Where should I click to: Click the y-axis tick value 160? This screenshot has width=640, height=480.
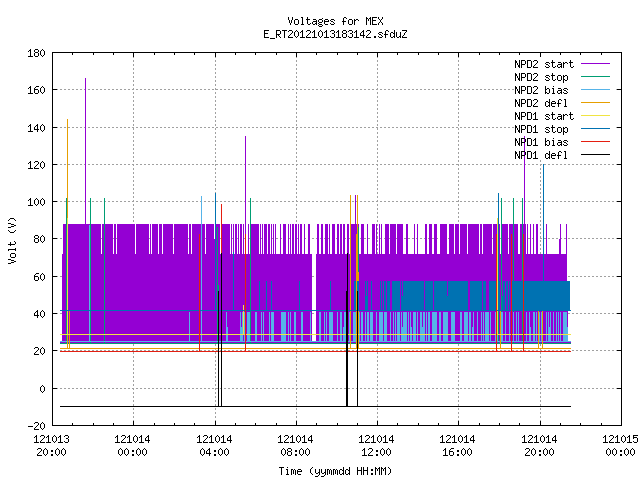(36, 90)
